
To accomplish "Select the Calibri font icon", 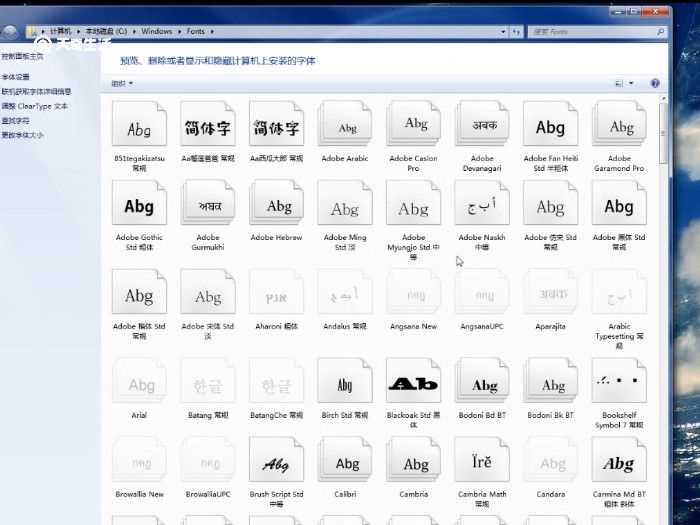I will tap(345, 460).
